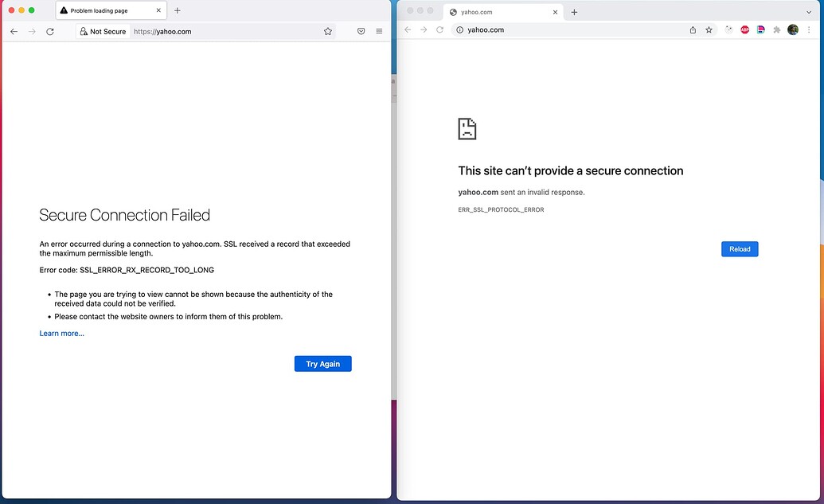The image size is (824, 504).
Task: Open a new tab in Chrome
Action: tap(574, 12)
